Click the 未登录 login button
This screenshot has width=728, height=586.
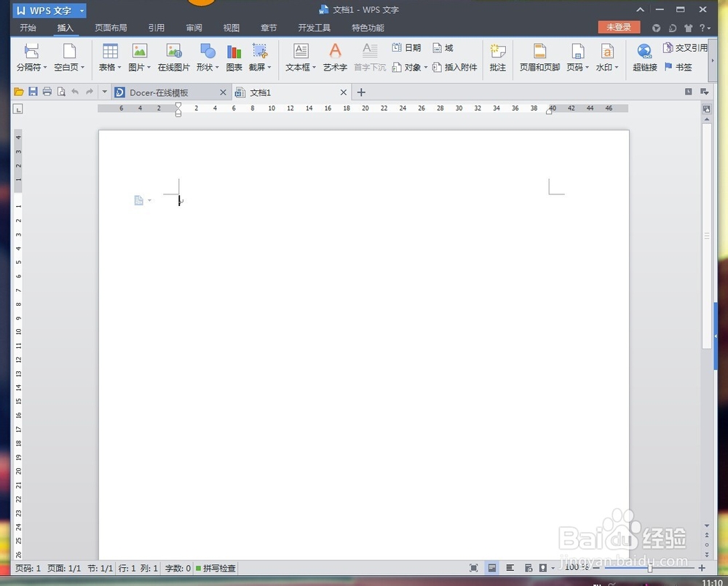coord(619,28)
